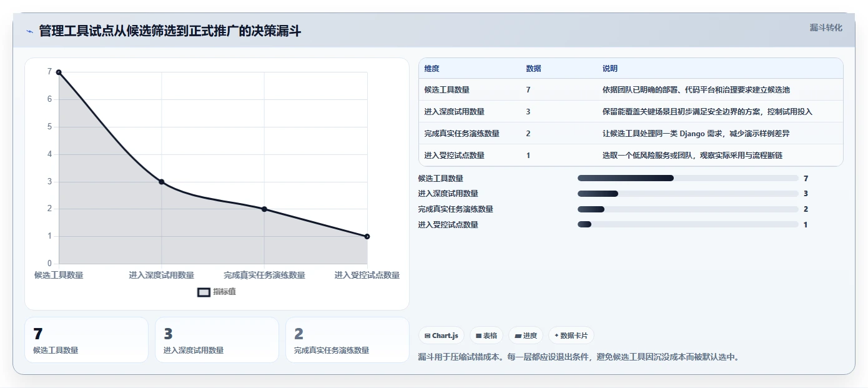This screenshot has height=388, width=868.
Task: Click x-axis label 完成真实任务演练数量 on chart
Action: [x=264, y=275]
